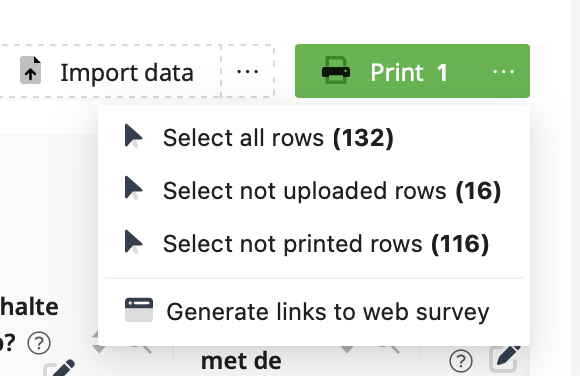This screenshot has width=580, height=376.
Task: Open help icon next to met de column
Action: click(461, 361)
